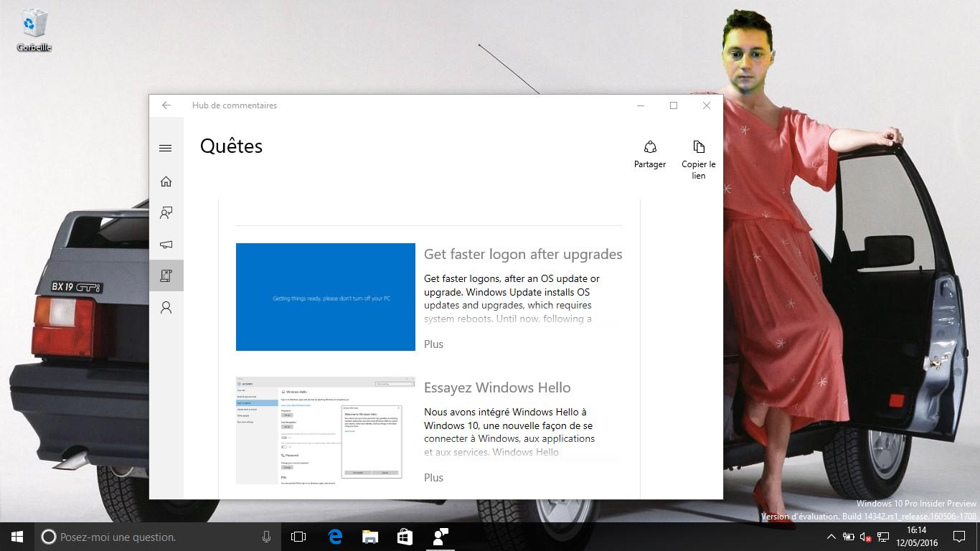This screenshot has width=980, height=551.
Task: Select the Quests sidebar icon
Action: pyautogui.click(x=166, y=275)
